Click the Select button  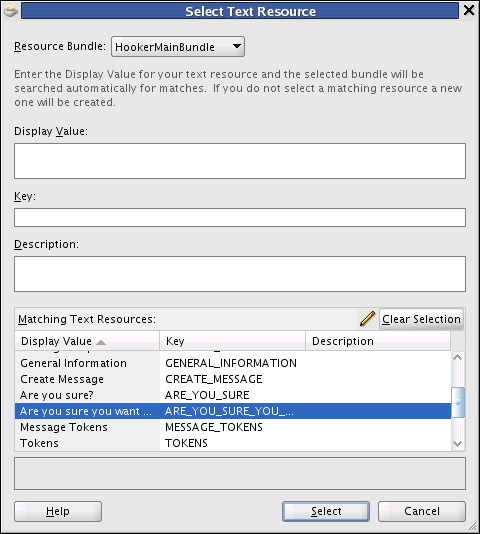click(x=326, y=511)
